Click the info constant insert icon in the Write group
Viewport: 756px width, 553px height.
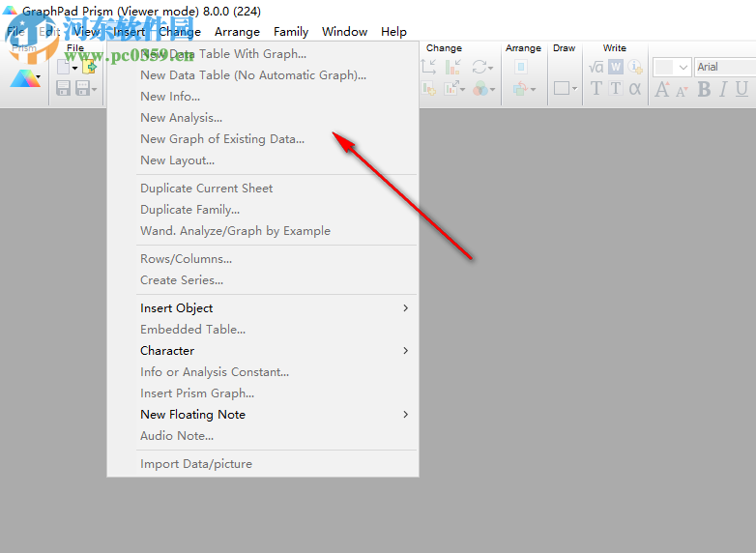635,67
